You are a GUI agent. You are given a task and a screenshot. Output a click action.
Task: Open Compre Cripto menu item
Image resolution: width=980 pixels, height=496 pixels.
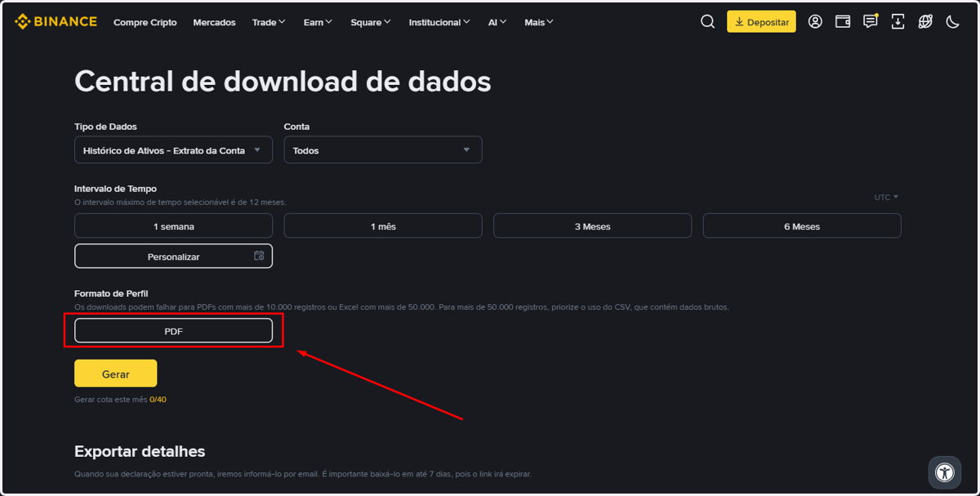[145, 22]
